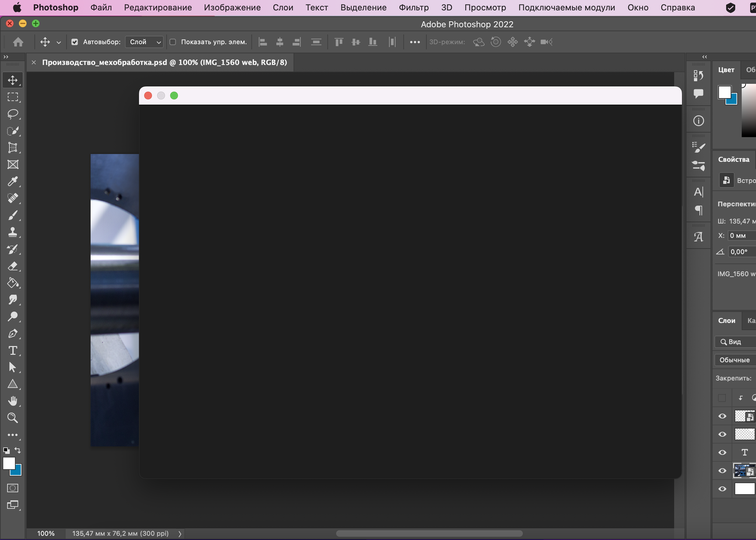
Task: Activate the Spot Healing Brush tool
Action: (13, 198)
